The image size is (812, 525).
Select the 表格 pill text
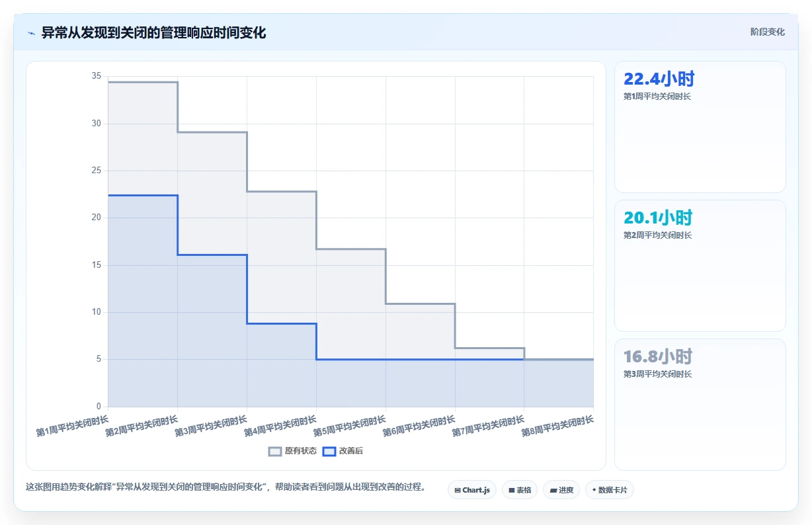(x=524, y=490)
